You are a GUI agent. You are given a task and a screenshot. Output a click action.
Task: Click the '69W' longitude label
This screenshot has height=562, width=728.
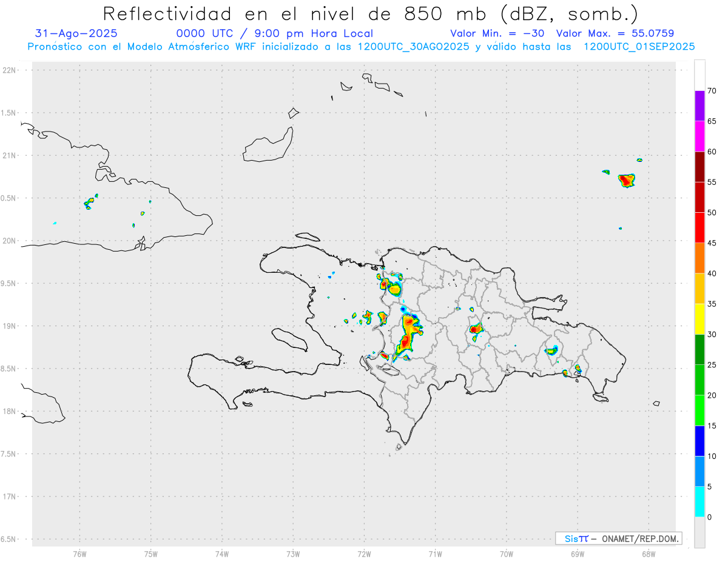point(578,554)
